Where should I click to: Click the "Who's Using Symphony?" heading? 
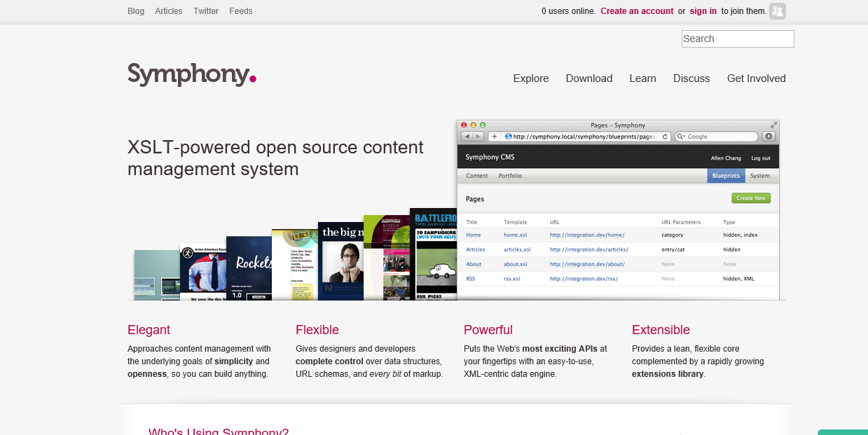click(x=219, y=431)
